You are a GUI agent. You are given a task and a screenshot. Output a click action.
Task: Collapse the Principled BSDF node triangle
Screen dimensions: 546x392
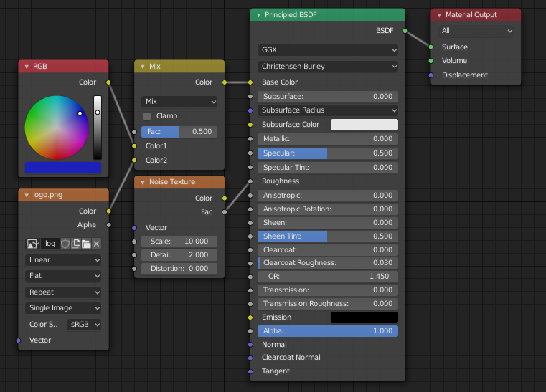click(258, 15)
